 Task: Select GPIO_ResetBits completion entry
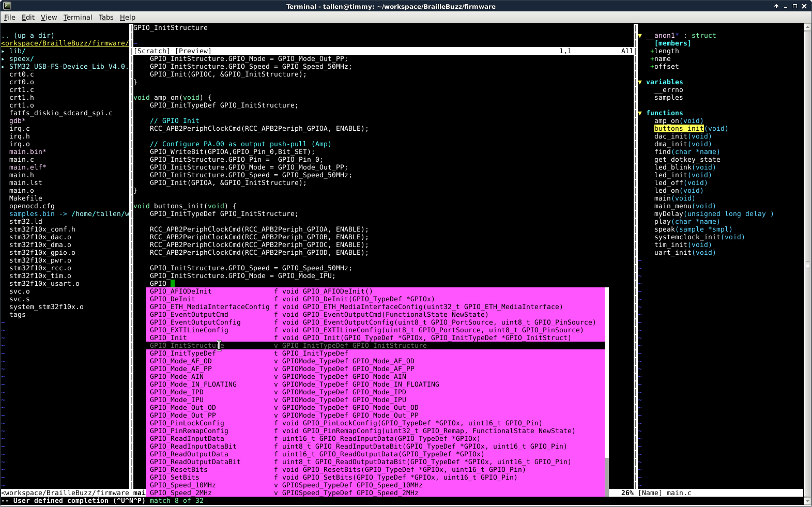(x=375, y=470)
